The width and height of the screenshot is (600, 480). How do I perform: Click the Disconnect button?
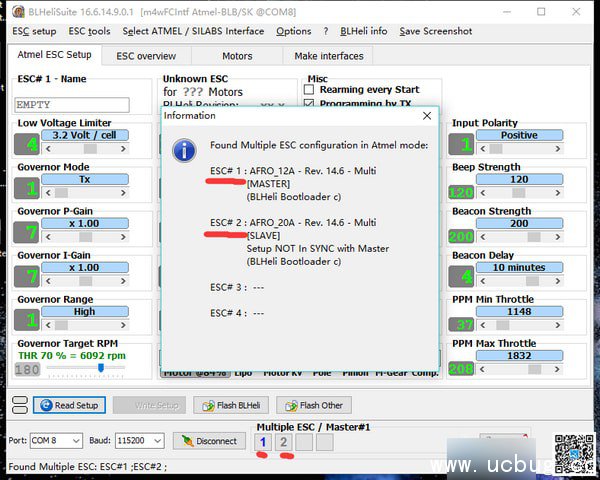210,441
